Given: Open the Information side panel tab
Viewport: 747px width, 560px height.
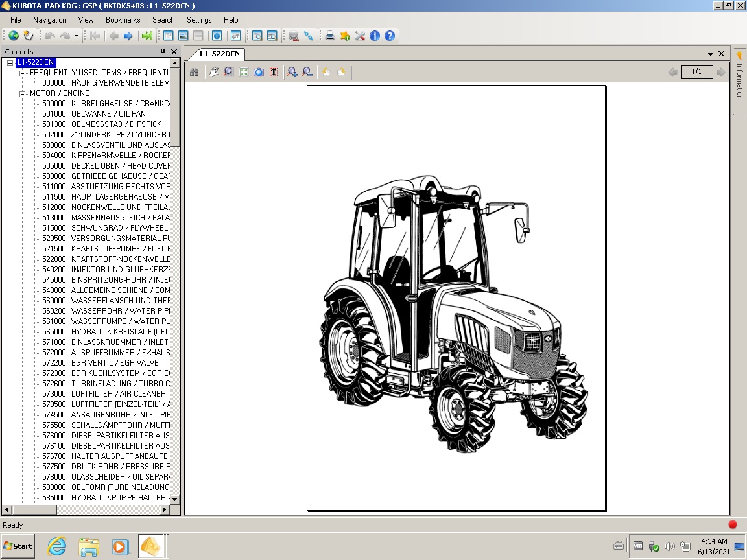Looking at the screenshot, I should coord(739,81).
